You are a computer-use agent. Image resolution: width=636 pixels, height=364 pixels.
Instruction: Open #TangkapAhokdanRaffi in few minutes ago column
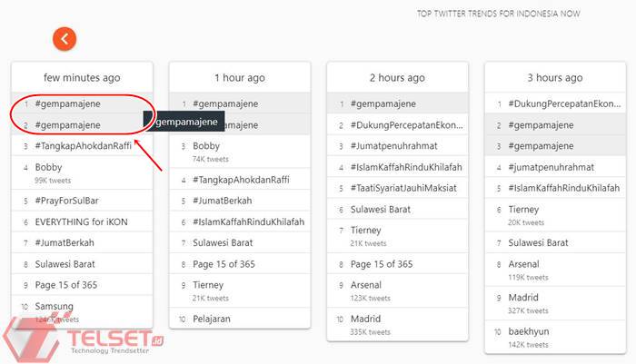84,145
